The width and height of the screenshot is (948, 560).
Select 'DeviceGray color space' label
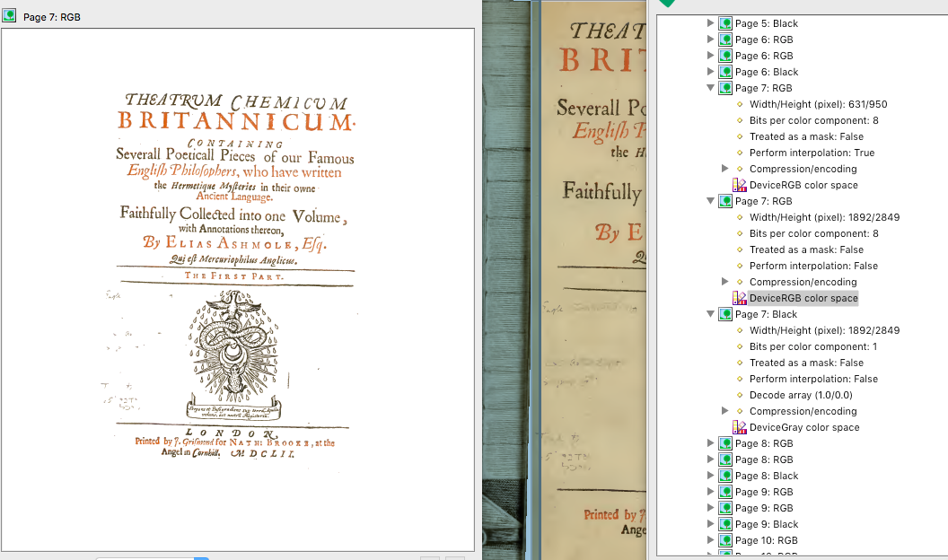(x=804, y=427)
